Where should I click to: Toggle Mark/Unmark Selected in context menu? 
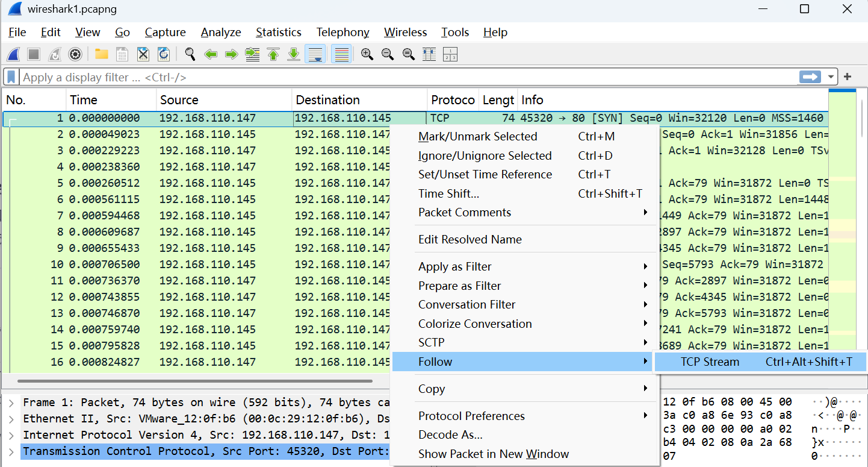(x=477, y=137)
